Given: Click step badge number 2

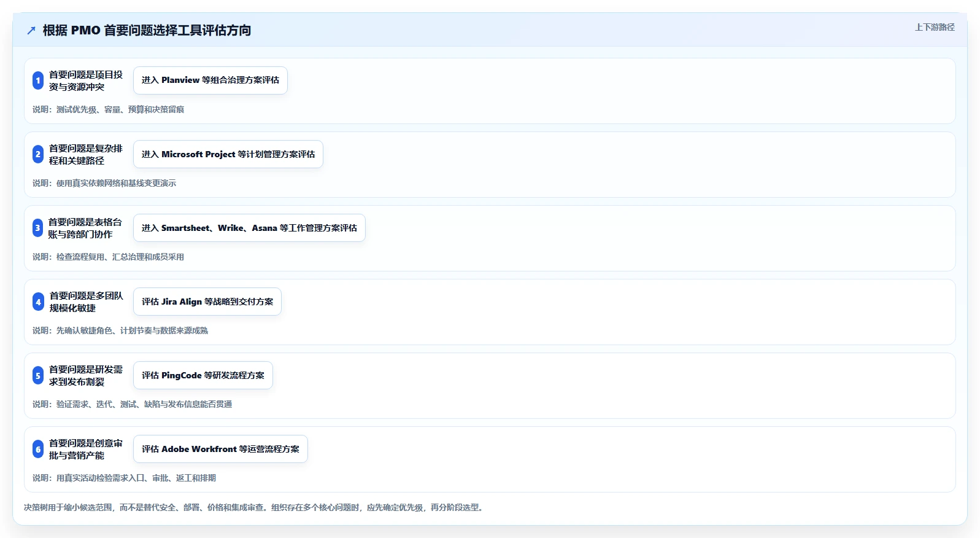Looking at the screenshot, I should click(x=38, y=154).
